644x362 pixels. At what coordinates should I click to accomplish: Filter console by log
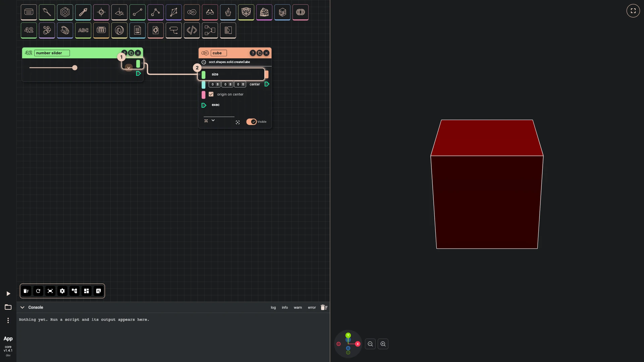coord(273,307)
